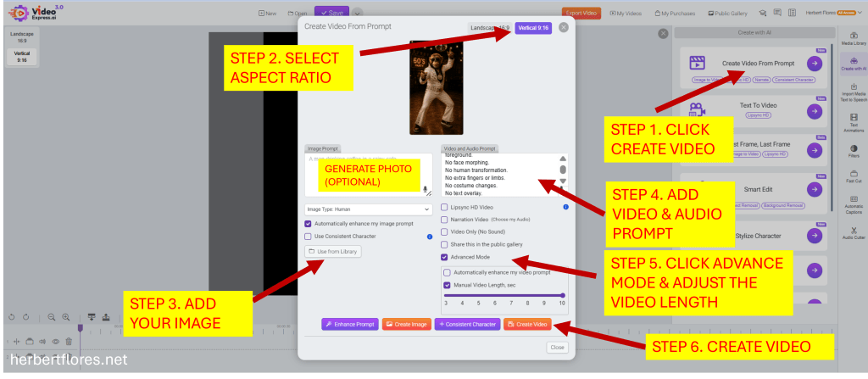Open Automatic Captions tool
This screenshot has height=379, width=868.
coord(854,204)
